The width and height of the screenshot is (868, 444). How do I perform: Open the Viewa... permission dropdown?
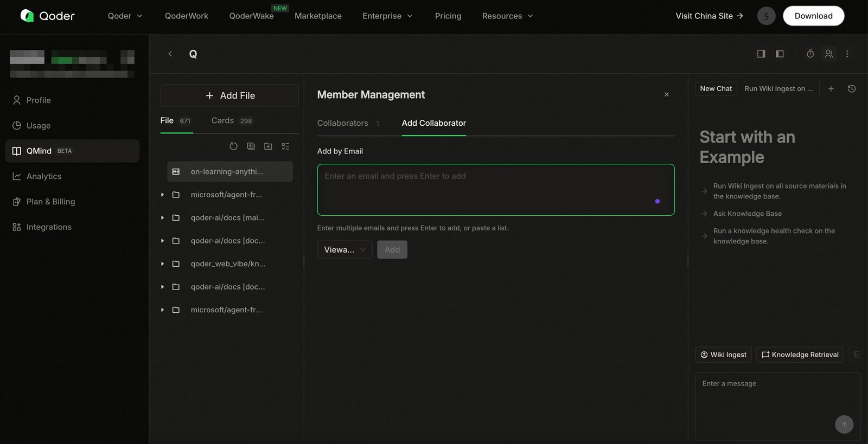point(344,250)
